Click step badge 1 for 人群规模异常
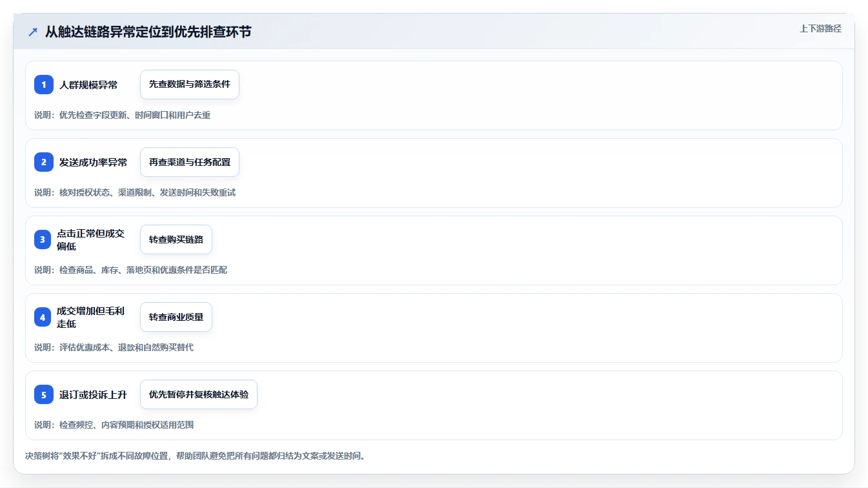 pyautogui.click(x=44, y=85)
